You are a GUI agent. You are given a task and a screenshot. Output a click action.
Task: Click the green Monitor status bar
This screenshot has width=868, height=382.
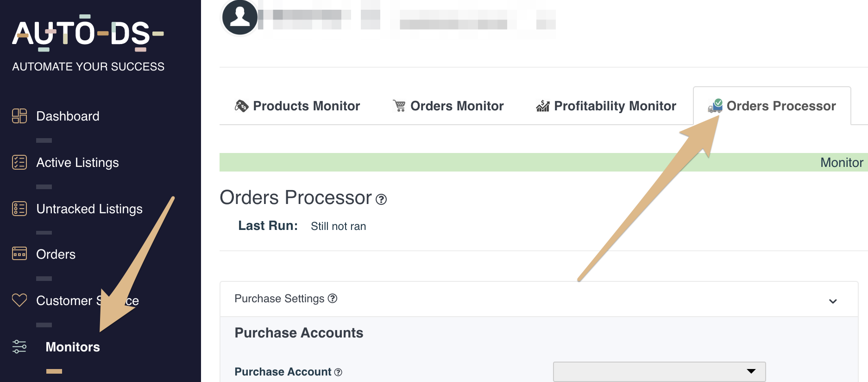pyautogui.click(x=544, y=162)
